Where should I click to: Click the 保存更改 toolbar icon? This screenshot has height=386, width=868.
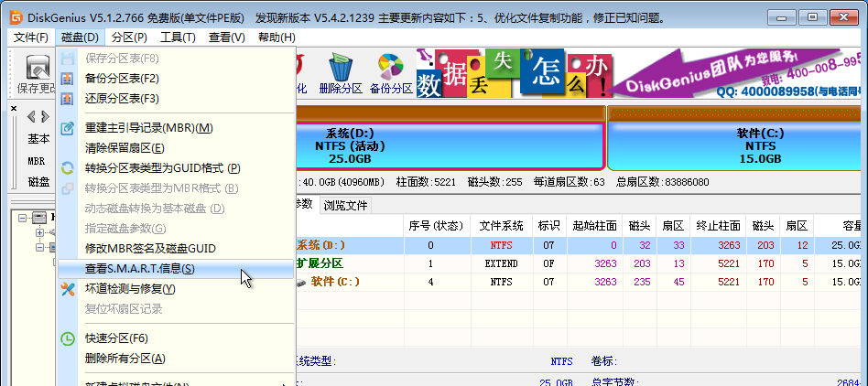pyautogui.click(x=37, y=71)
